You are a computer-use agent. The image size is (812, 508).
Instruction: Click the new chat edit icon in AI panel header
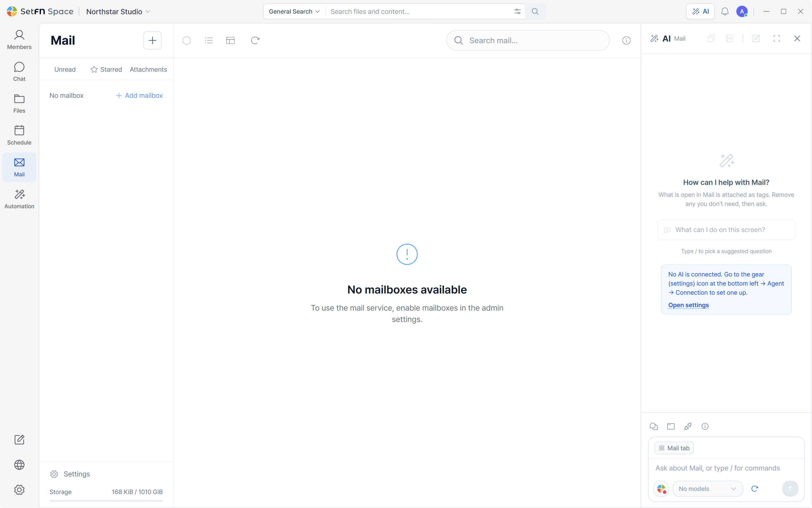point(756,38)
